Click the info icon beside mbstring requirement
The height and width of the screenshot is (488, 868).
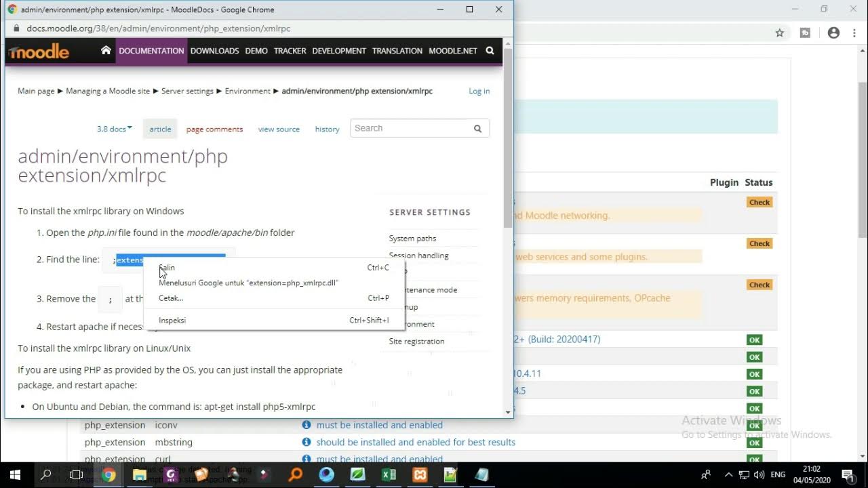(x=306, y=442)
